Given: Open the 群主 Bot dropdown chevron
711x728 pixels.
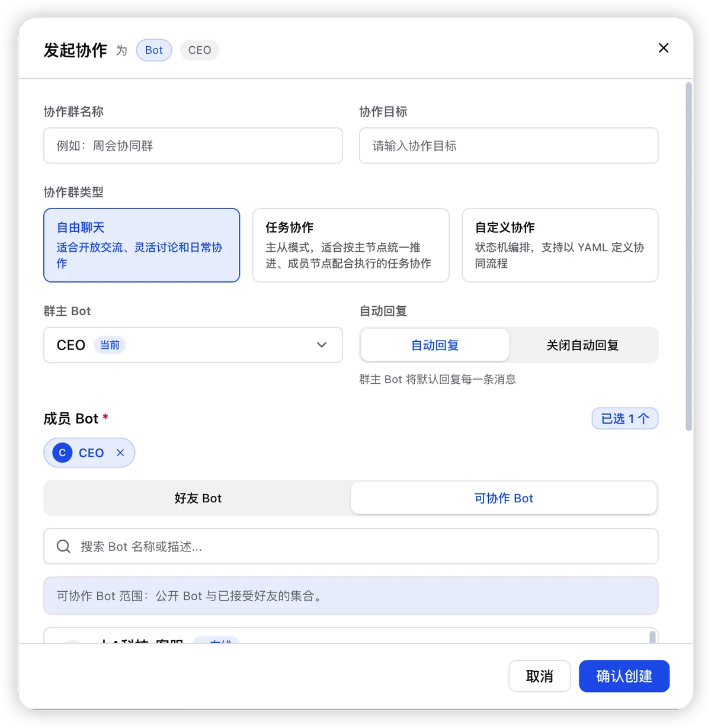Looking at the screenshot, I should pos(322,345).
